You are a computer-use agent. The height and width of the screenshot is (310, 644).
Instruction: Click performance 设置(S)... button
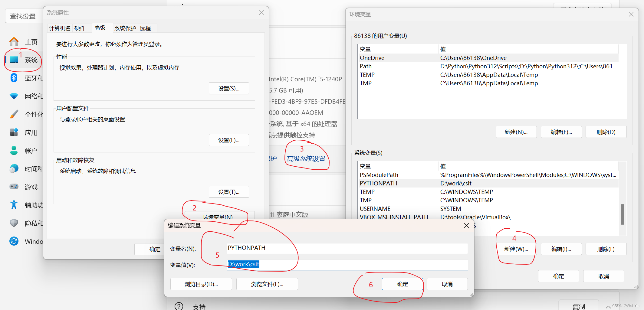229,89
